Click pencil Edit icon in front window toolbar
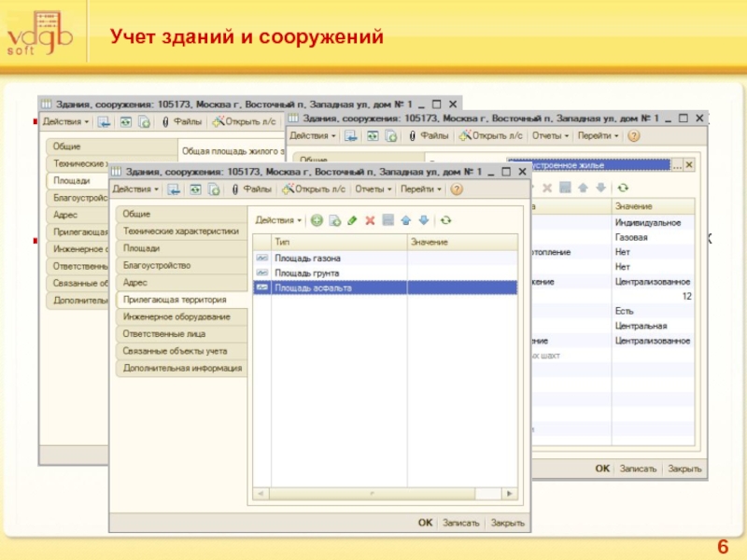Viewport: 747px width, 560px height. tap(351, 220)
